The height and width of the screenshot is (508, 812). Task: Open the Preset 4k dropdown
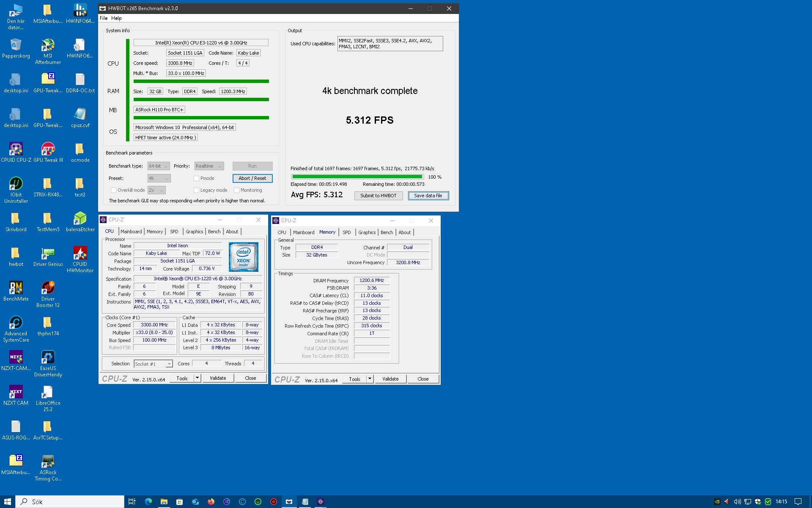click(x=159, y=178)
